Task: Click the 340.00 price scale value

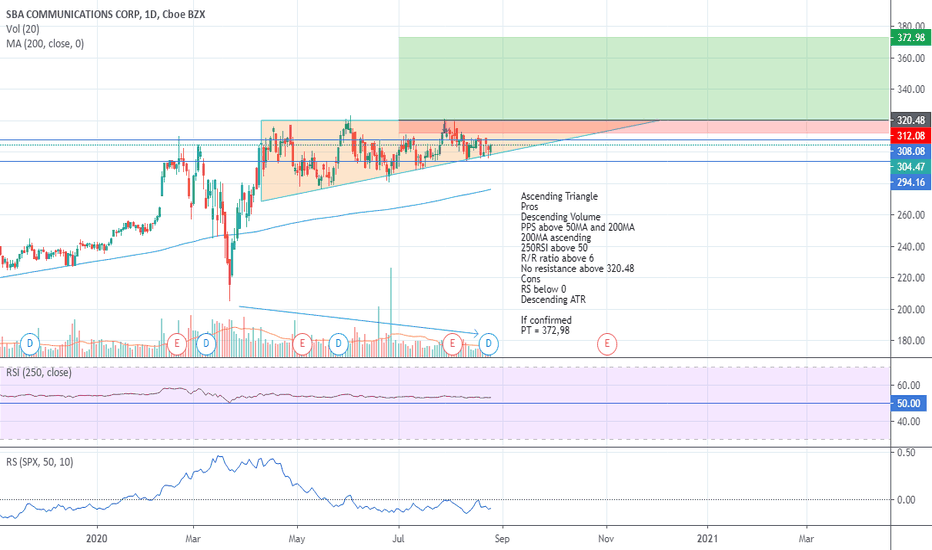Action: (x=911, y=89)
